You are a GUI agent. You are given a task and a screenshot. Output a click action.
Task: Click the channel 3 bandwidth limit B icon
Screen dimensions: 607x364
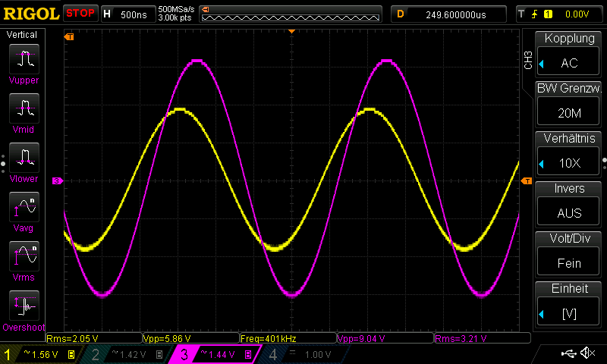[x=248, y=354]
